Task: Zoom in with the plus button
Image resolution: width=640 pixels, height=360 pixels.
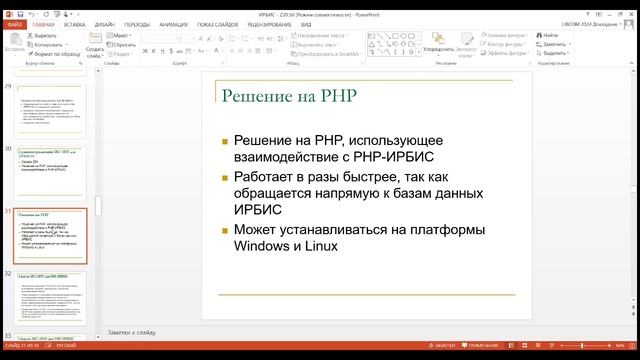Action: pyautogui.click(x=609, y=345)
